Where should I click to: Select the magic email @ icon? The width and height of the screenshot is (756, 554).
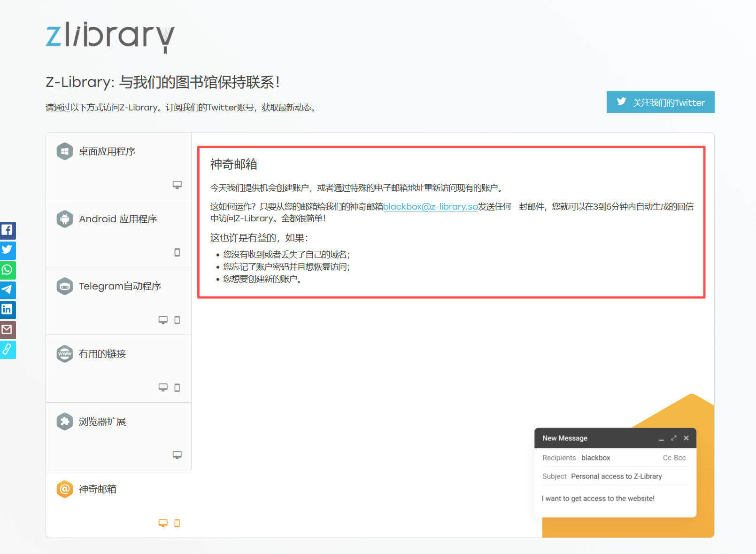click(x=64, y=489)
